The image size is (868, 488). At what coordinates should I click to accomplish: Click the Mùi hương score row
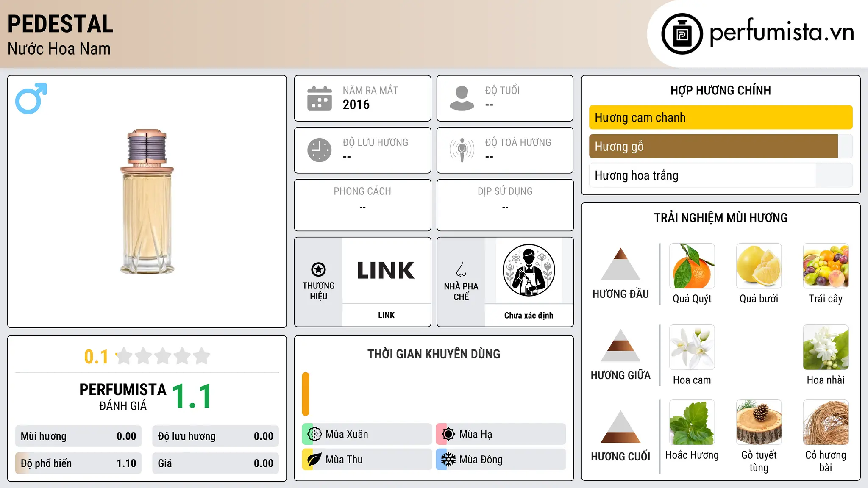[78, 436]
